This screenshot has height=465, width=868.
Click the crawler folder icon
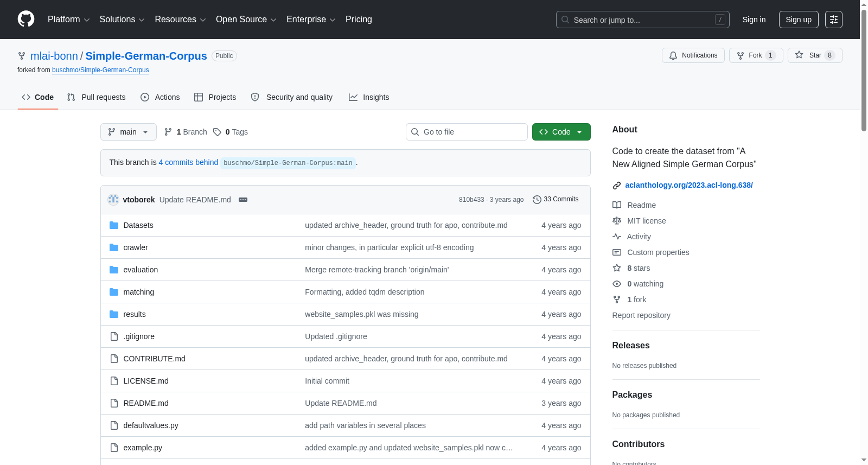click(114, 247)
